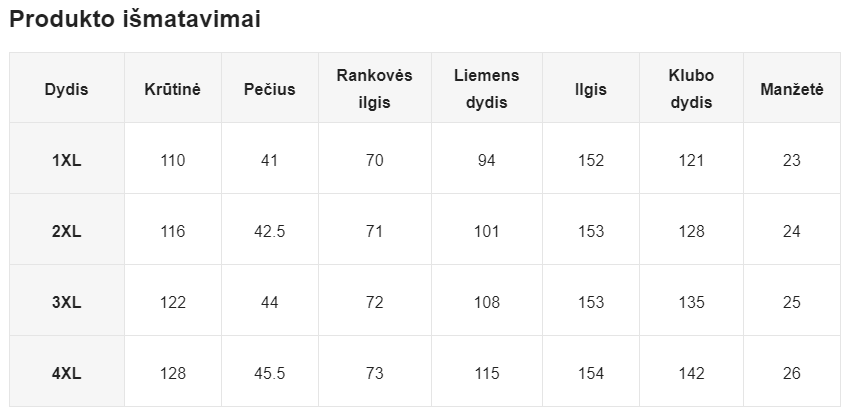Click the Produkto išmatavimai heading
This screenshot has width=849, height=414.
pyautogui.click(x=135, y=20)
